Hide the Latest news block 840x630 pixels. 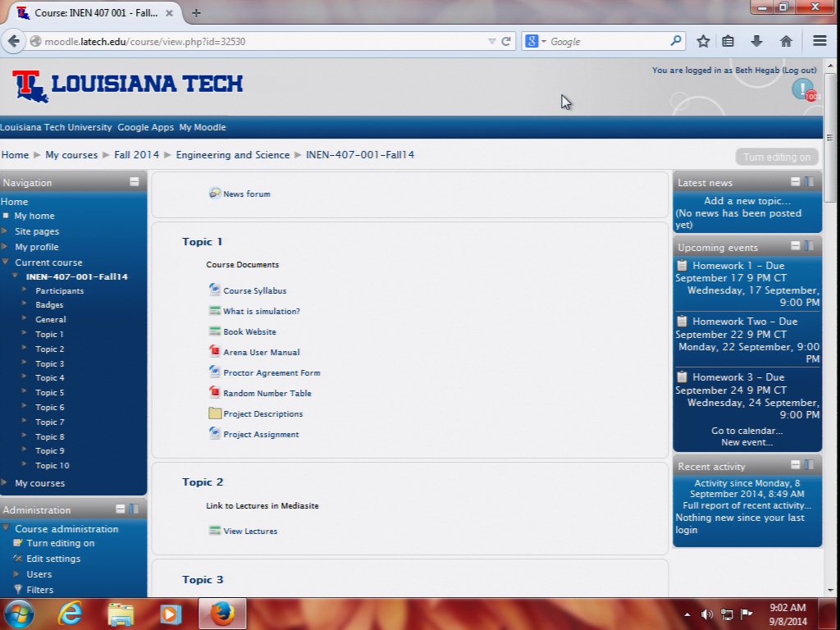795,182
